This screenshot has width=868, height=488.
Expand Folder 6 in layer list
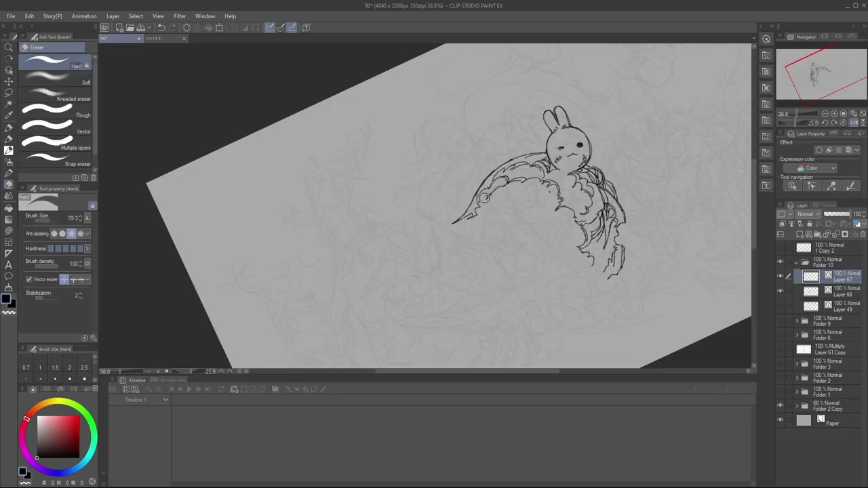pyautogui.click(x=797, y=335)
